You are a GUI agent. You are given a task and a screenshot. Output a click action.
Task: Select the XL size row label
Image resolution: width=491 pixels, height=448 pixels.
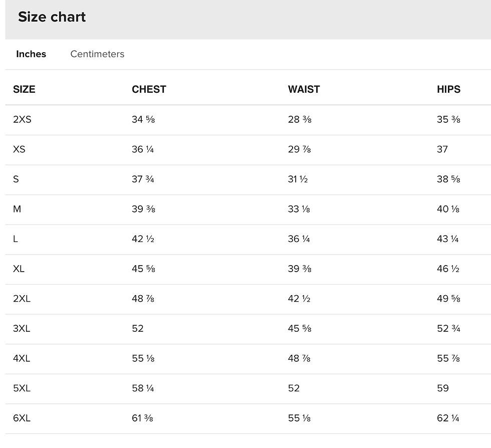(19, 269)
